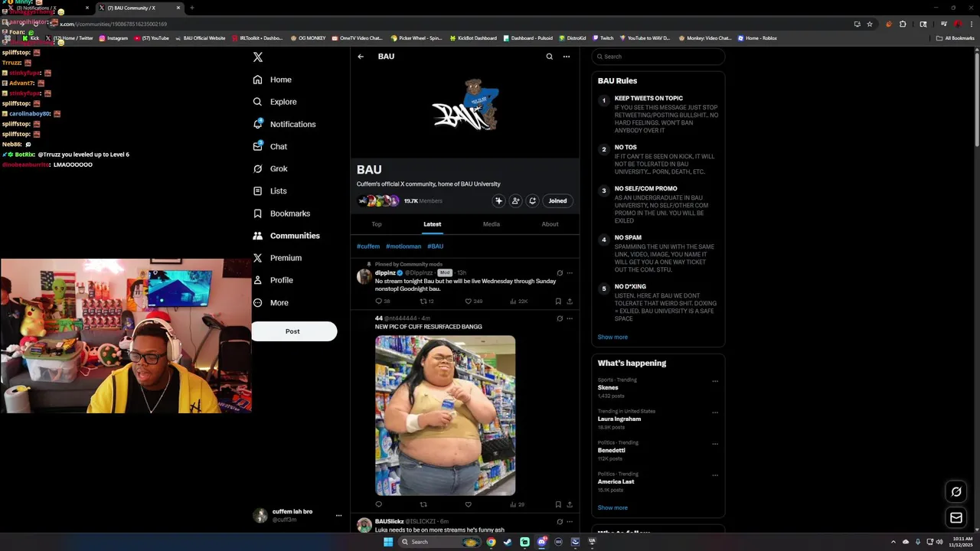View analytics of the dippinz post
The height and width of the screenshot is (551, 980).
(518, 302)
